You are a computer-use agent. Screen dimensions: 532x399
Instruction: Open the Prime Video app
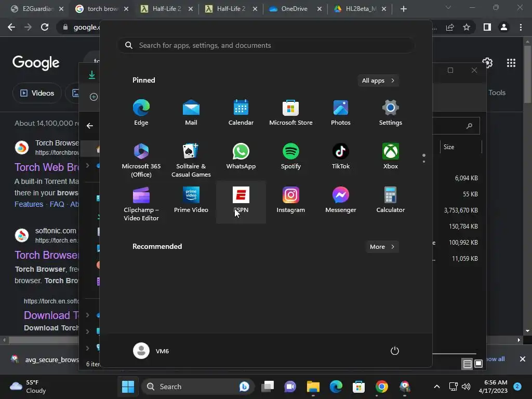click(191, 200)
